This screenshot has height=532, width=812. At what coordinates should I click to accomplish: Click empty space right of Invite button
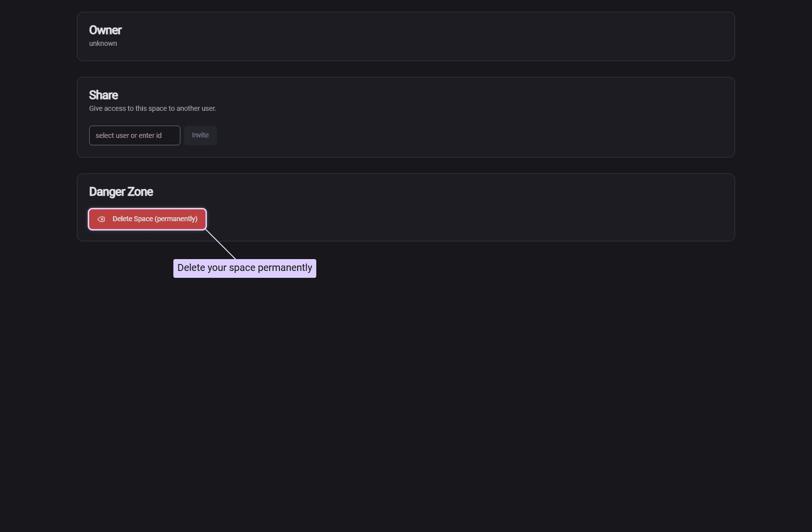click(x=443, y=135)
